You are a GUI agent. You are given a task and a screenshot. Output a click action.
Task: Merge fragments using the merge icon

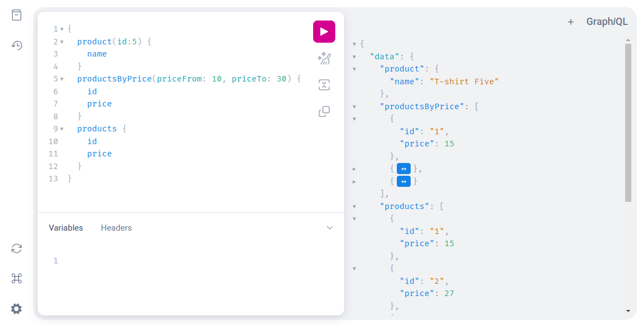(324, 84)
